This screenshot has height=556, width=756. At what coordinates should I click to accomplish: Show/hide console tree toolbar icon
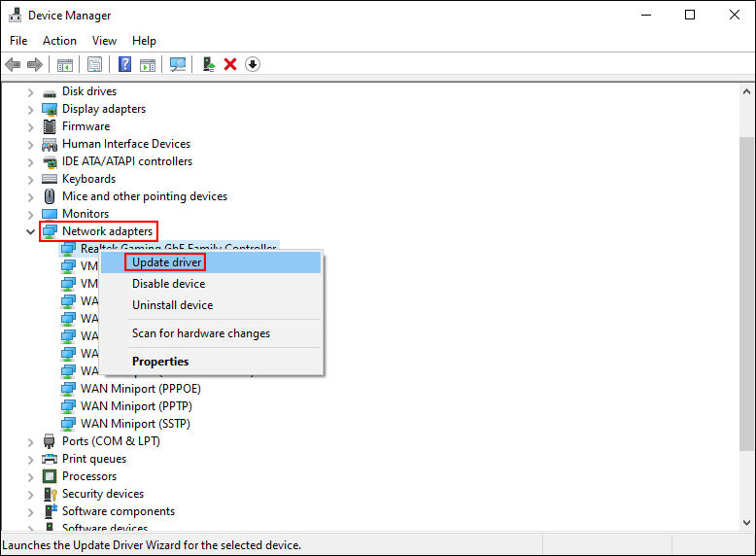tap(64, 64)
